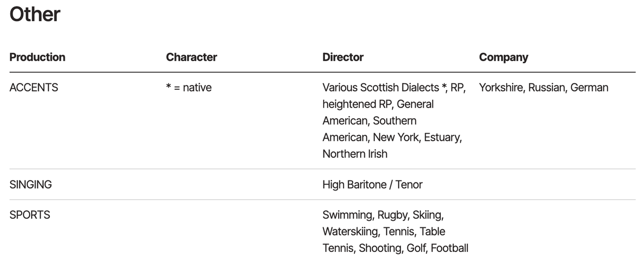Click the "Waterskiing, Tennis, Table" line
Viewport: 644px width, 261px height.
coord(384,231)
